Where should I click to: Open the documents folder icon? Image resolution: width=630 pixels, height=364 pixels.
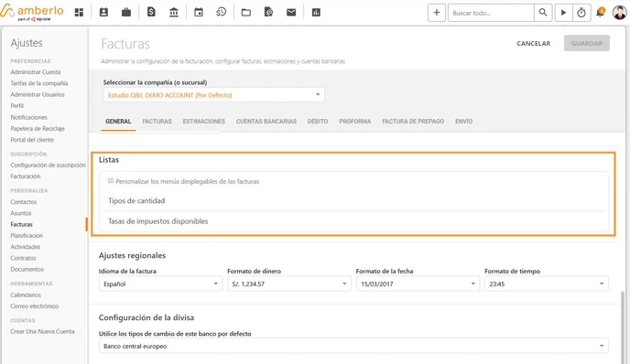coord(246,13)
